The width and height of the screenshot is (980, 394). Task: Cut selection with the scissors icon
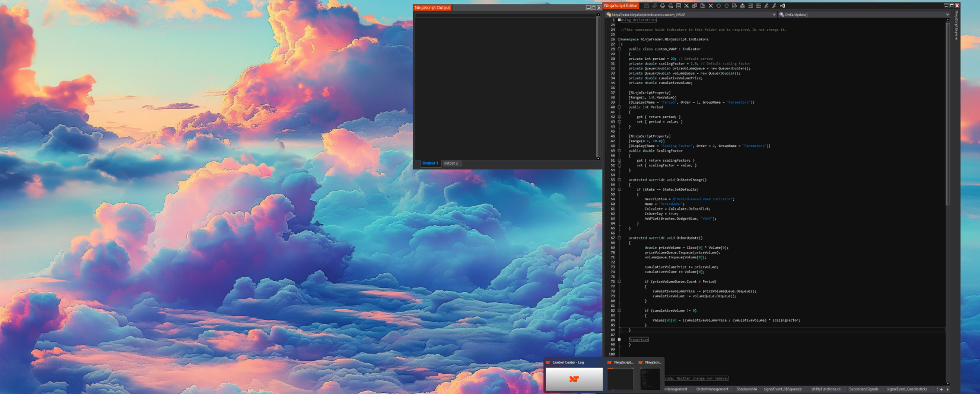686,6
